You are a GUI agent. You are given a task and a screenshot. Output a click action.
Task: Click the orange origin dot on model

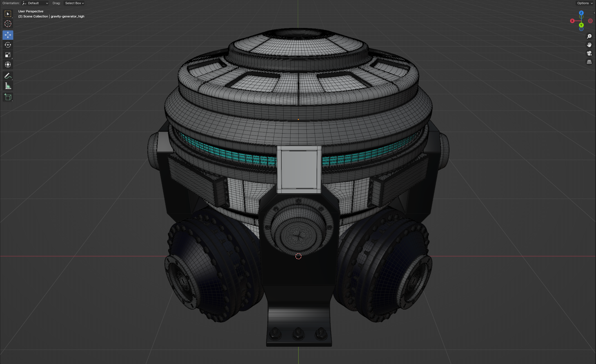pyautogui.click(x=298, y=119)
